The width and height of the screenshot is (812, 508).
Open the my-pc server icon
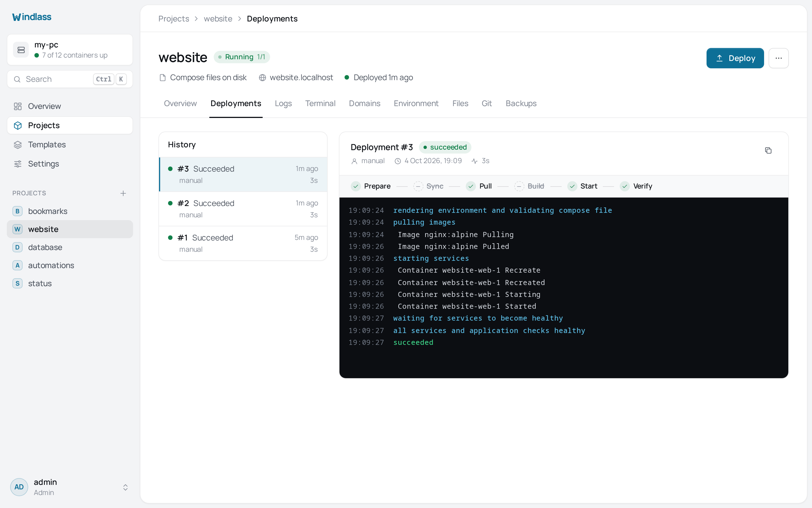(x=21, y=50)
